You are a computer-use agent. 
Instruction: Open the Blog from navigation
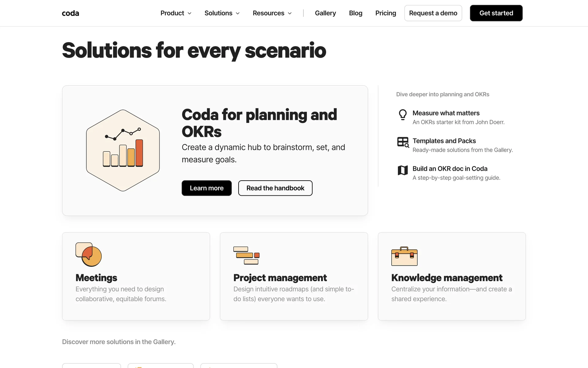tap(356, 13)
